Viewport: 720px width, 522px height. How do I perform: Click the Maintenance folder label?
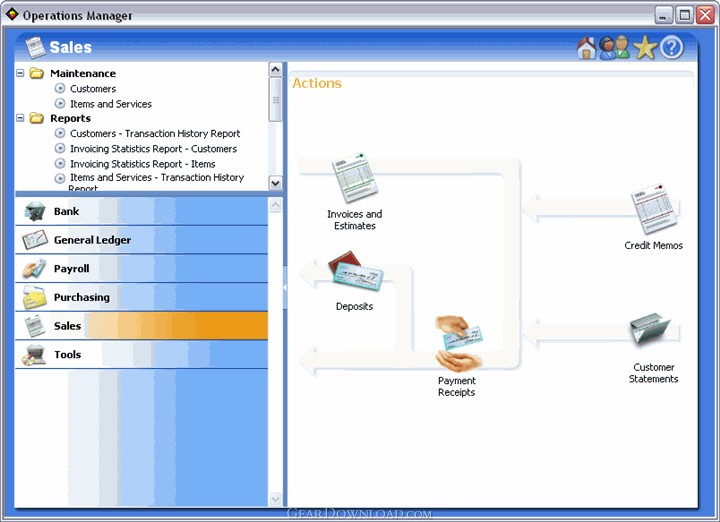[x=83, y=73]
